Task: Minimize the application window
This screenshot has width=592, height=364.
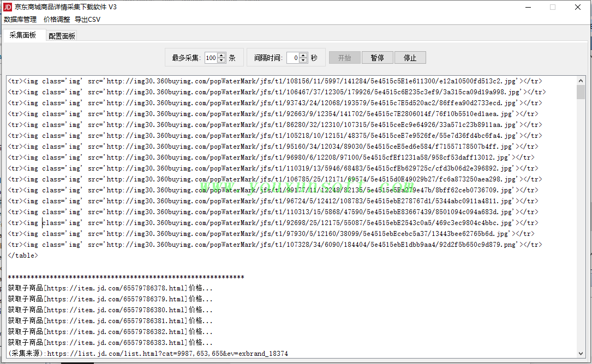Action: tap(528, 7)
